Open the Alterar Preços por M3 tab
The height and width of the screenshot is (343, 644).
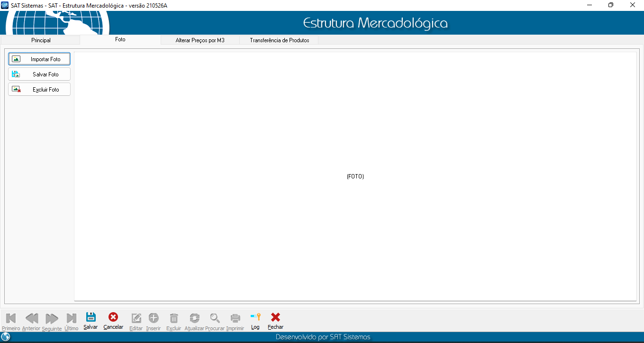pos(200,40)
